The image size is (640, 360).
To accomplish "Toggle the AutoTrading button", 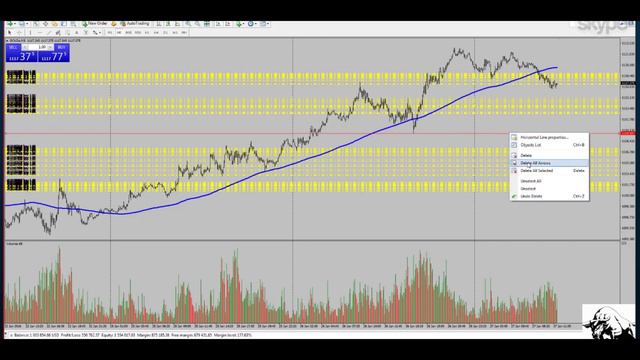I will tap(135, 24).
